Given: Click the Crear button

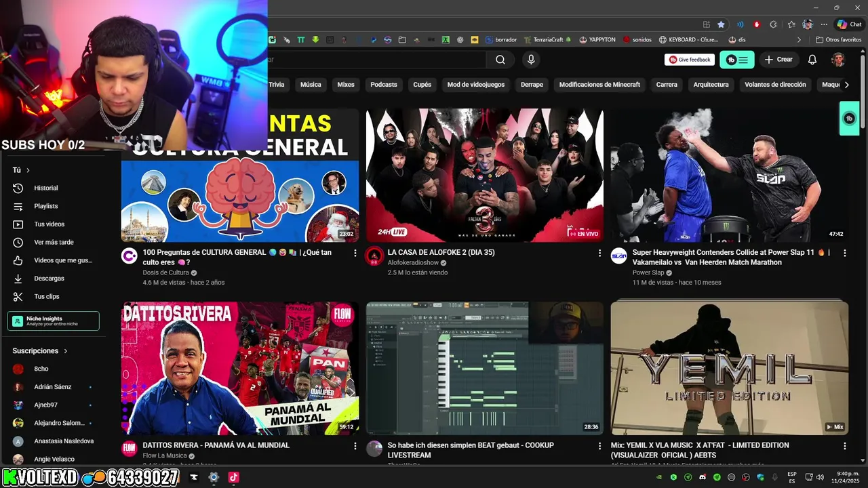Looking at the screenshot, I should (778, 60).
